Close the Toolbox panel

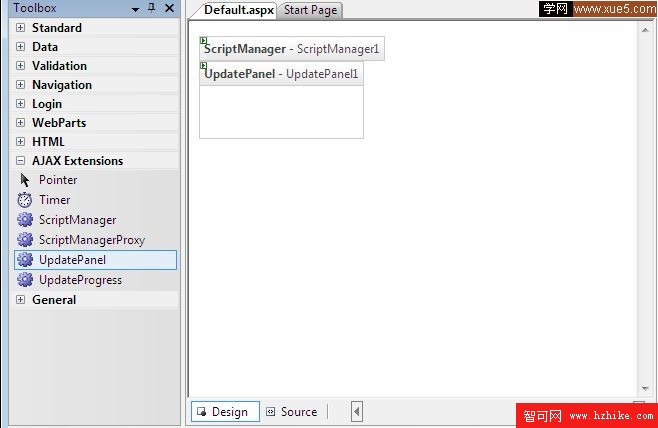click(170, 8)
